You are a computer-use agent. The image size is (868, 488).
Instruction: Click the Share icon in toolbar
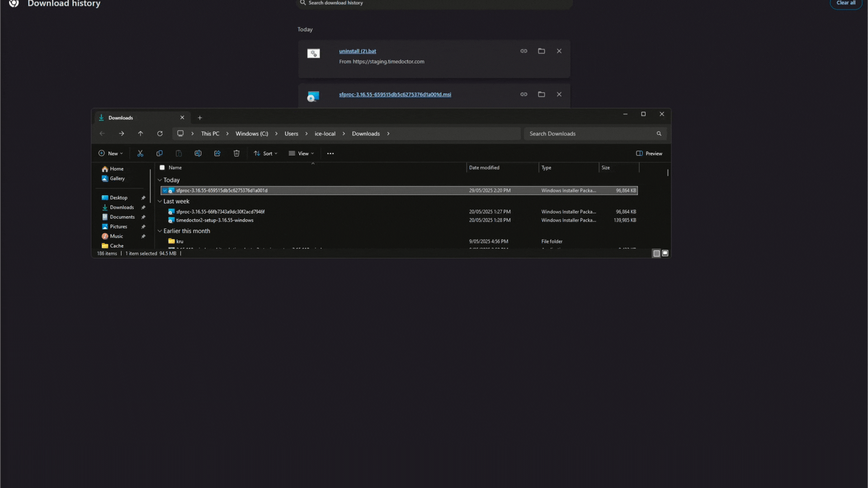pyautogui.click(x=217, y=154)
